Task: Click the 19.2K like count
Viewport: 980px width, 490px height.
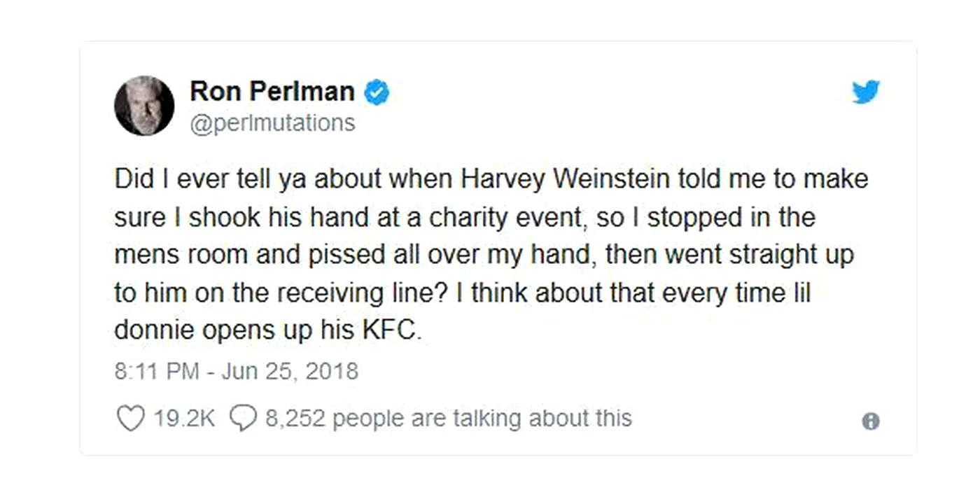Action: pyautogui.click(x=184, y=419)
